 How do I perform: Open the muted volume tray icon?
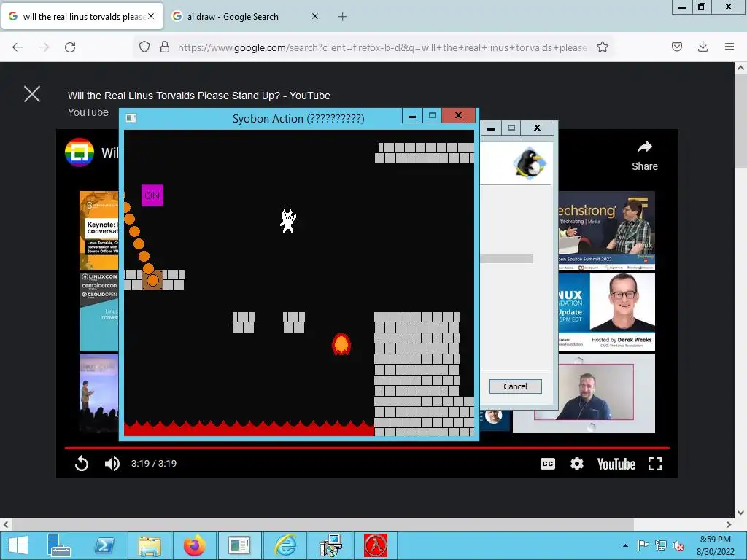click(x=678, y=545)
